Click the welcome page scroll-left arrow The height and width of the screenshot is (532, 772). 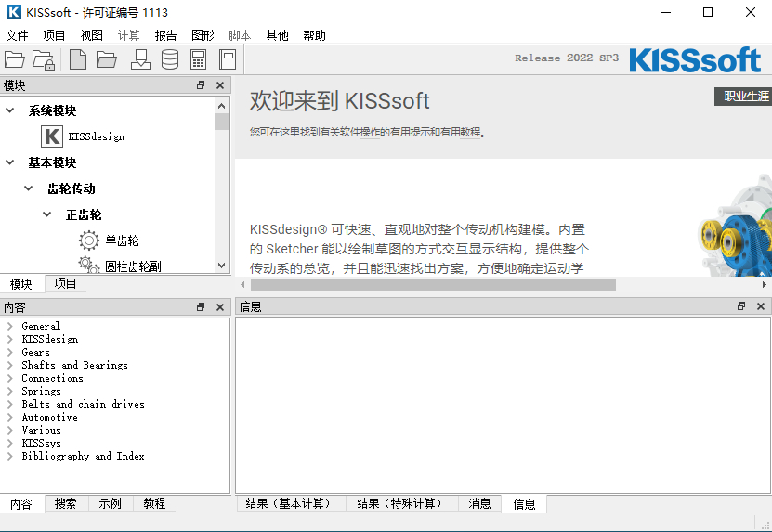pyautogui.click(x=242, y=284)
